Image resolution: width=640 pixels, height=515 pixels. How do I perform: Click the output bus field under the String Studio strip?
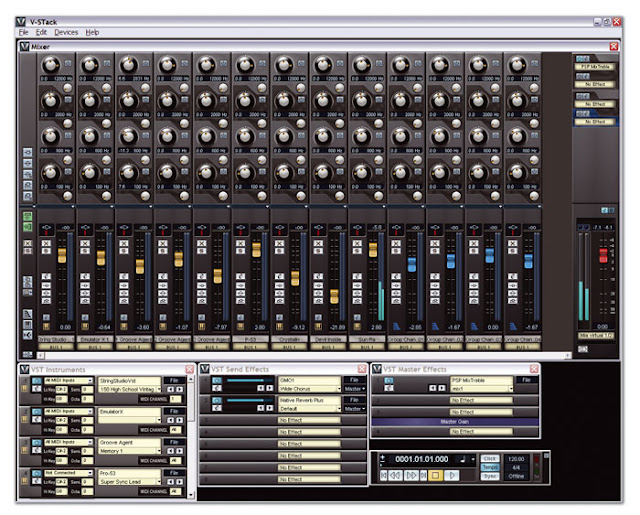tap(56, 347)
